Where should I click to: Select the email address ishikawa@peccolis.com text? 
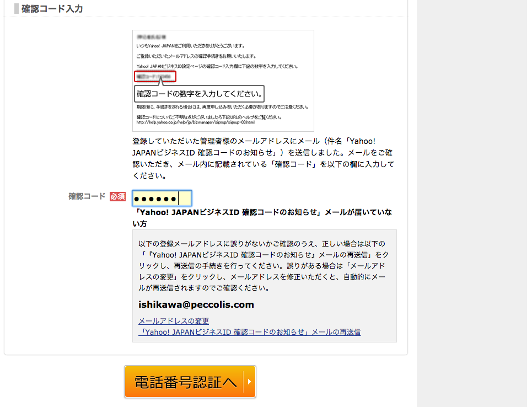[196, 304]
